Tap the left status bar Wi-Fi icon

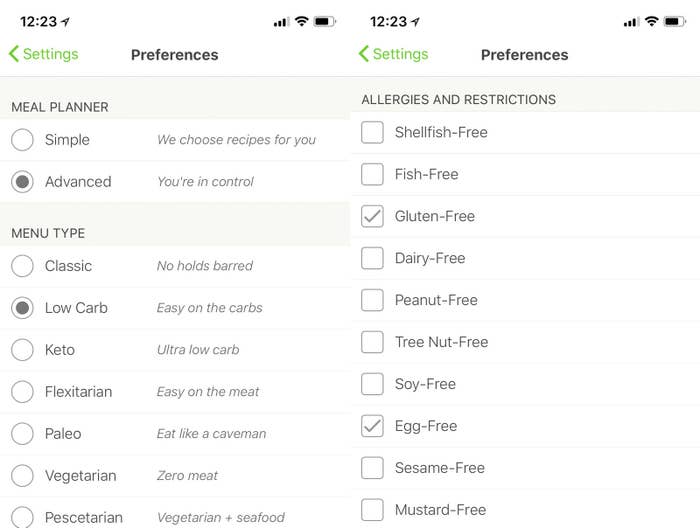pyautogui.click(x=302, y=21)
